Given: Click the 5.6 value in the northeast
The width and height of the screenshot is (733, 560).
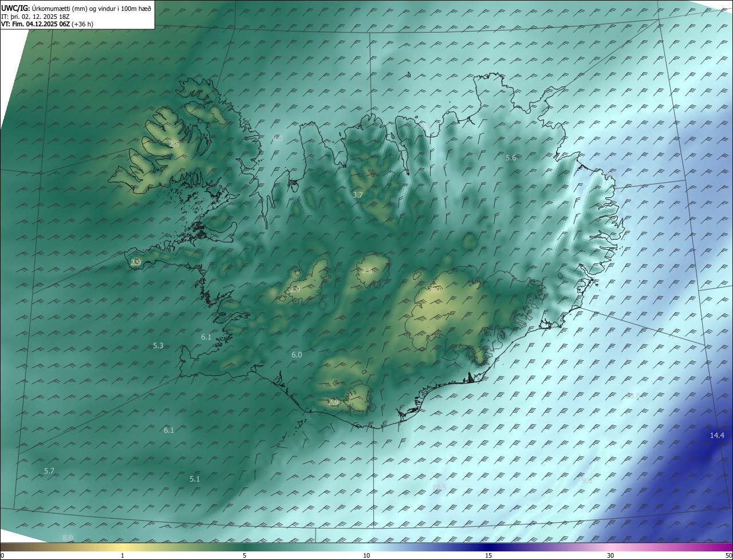Looking at the screenshot, I should (511, 157).
